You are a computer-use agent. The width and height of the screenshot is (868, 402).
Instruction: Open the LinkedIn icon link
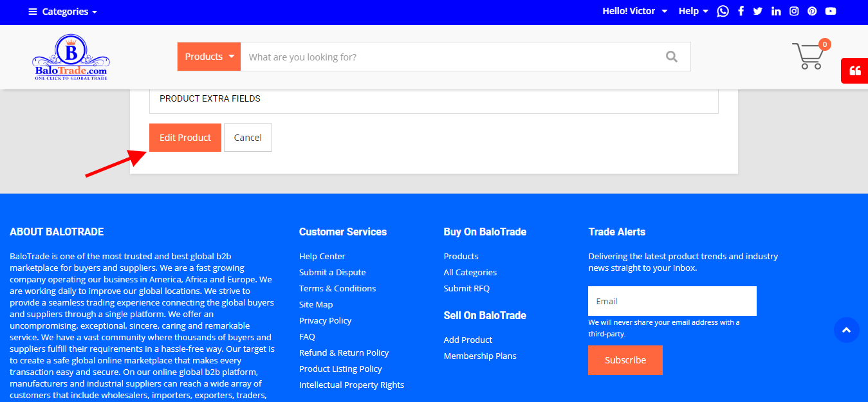(776, 11)
